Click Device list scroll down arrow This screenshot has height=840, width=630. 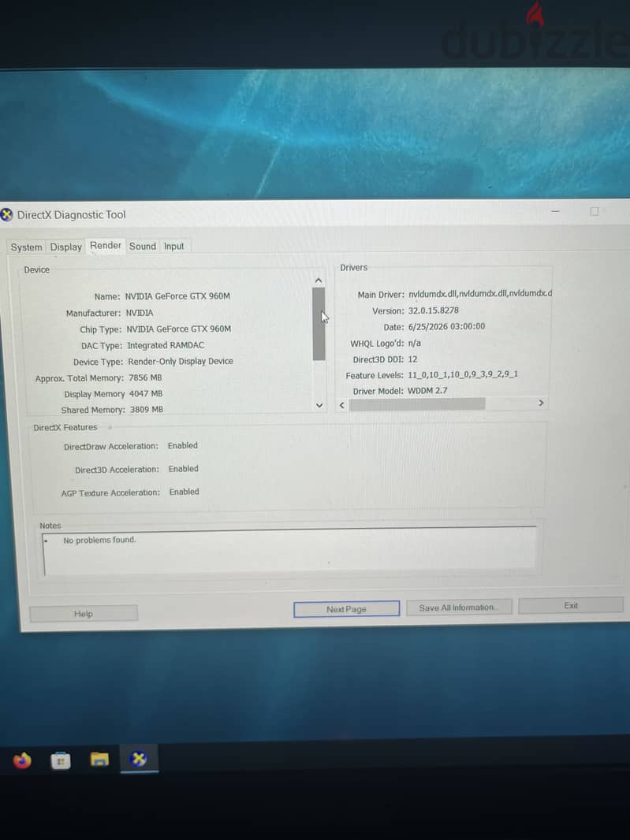coord(319,406)
